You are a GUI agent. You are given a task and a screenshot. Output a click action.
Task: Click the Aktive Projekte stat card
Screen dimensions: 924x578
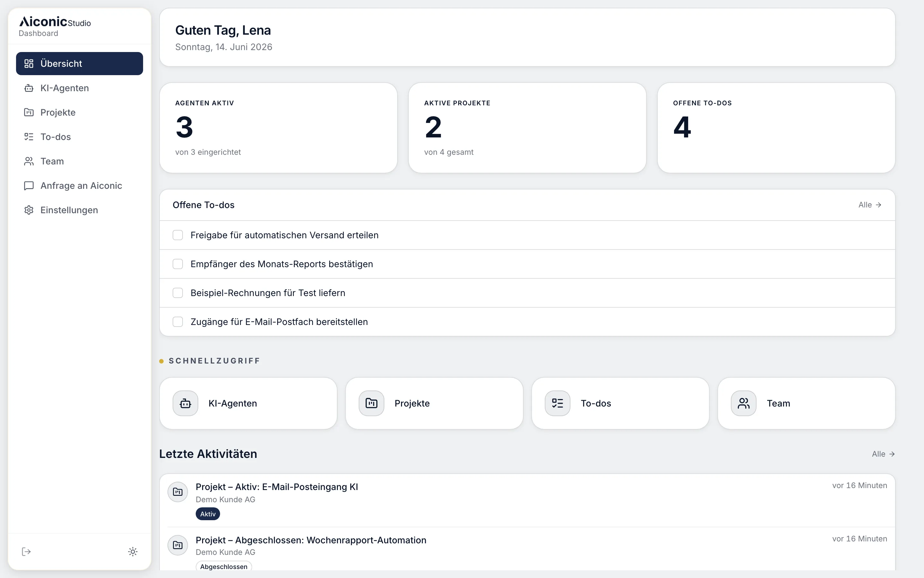(x=527, y=128)
